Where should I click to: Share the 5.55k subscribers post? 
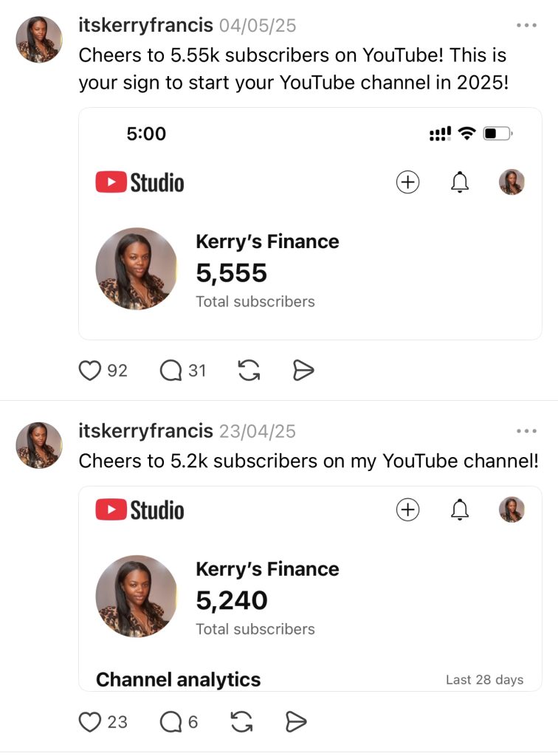pyautogui.click(x=303, y=370)
